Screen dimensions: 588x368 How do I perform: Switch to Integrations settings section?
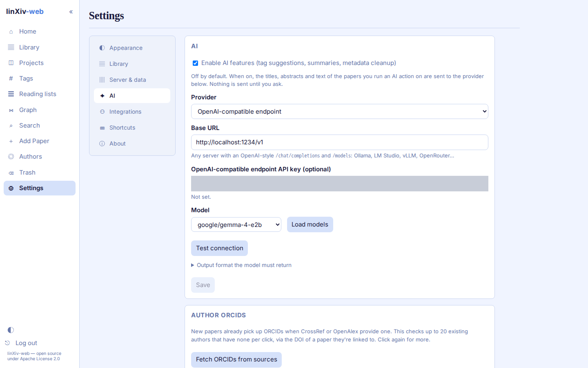point(132,112)
